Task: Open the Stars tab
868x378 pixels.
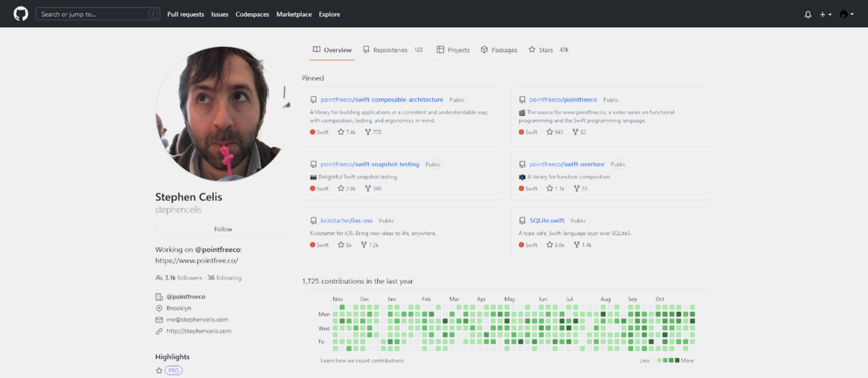Action: click(x=545, y=50)
